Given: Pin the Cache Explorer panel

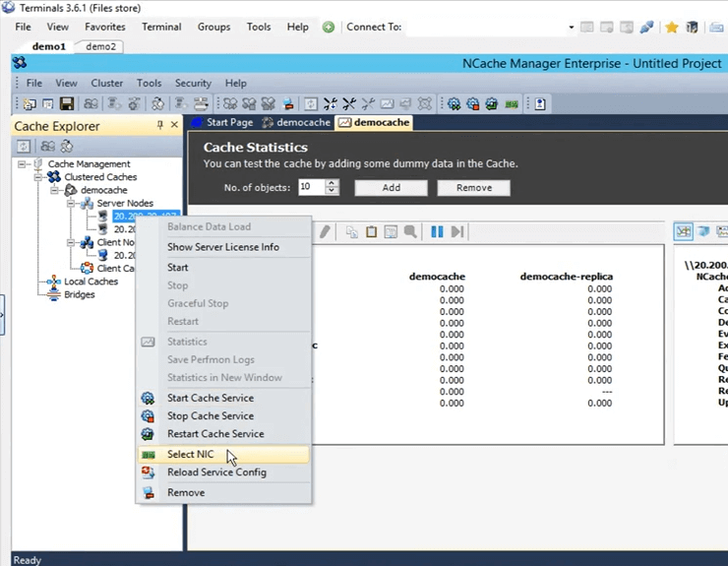Looking at the screenshot, I should 159,125.
